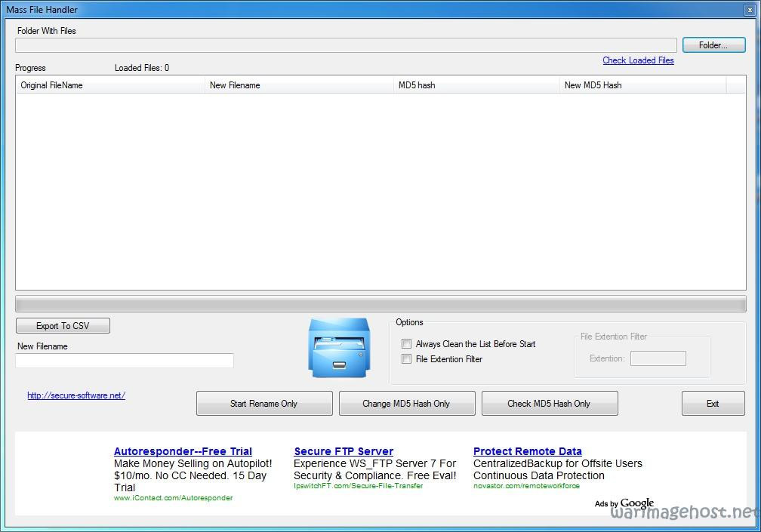The width and height of the screenshot is (761, 532).
Task: Open the Secure FTP Server ad link
Action: pyautogui.click(x=344, y=451)
